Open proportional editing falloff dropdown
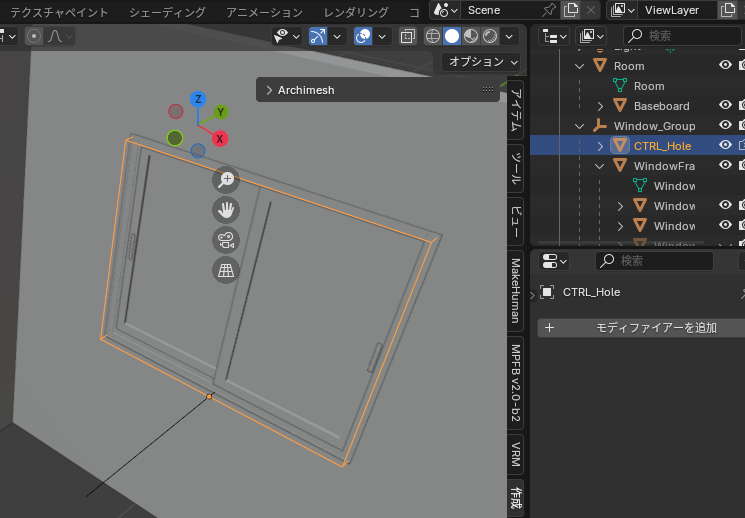The image size is (745, 518). [59, 36]
